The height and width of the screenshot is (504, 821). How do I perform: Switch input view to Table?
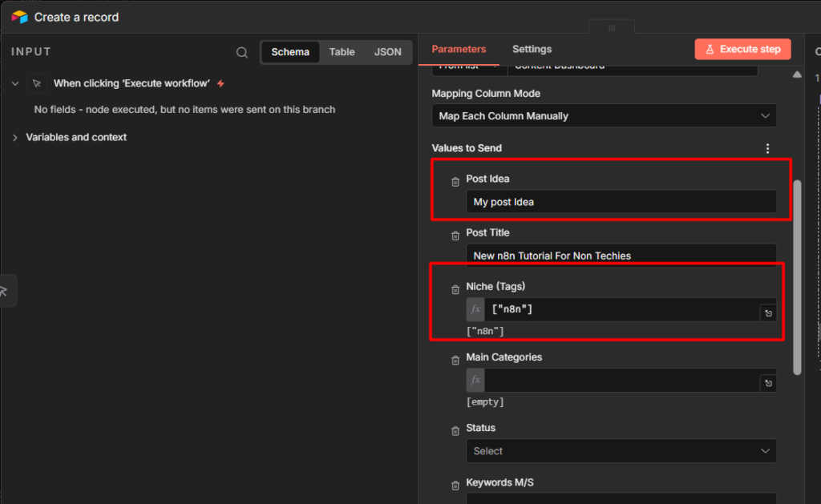342,52
